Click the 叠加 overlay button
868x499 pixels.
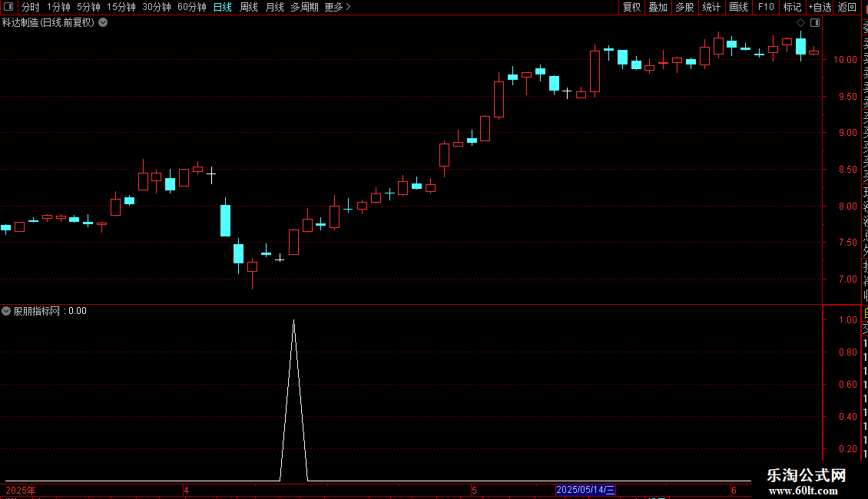658,7
